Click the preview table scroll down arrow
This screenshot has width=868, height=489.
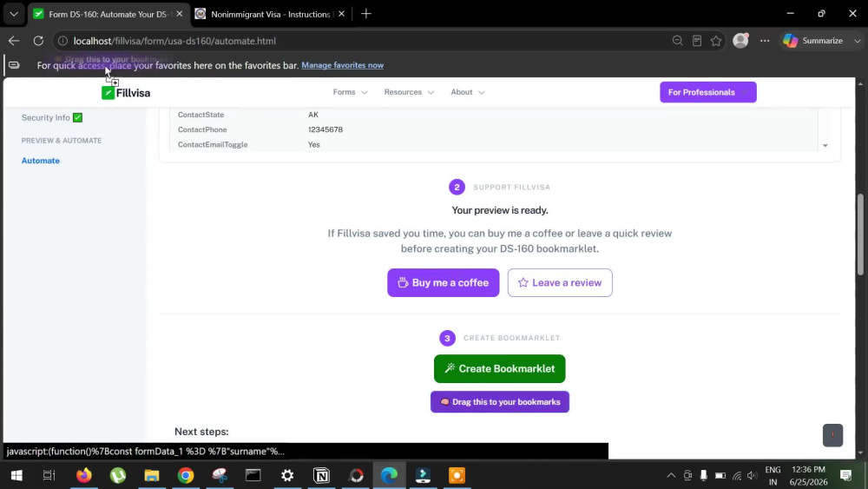click(x=825, y=146)
